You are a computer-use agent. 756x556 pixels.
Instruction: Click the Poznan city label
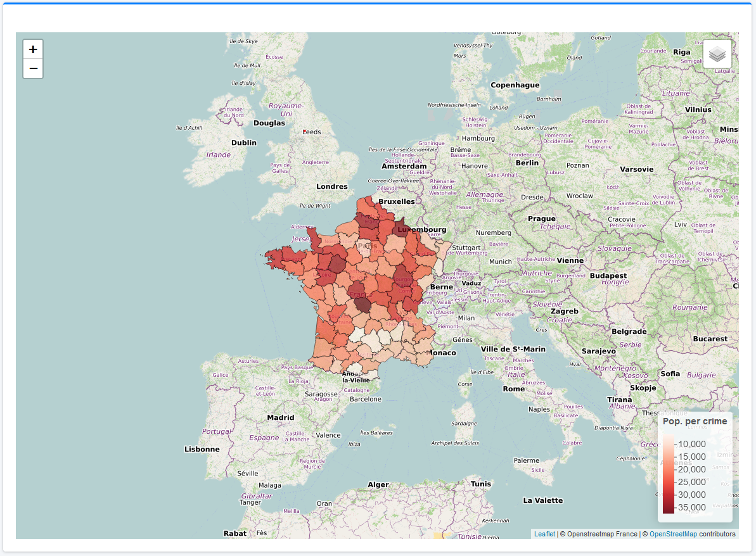pos(577,165)
